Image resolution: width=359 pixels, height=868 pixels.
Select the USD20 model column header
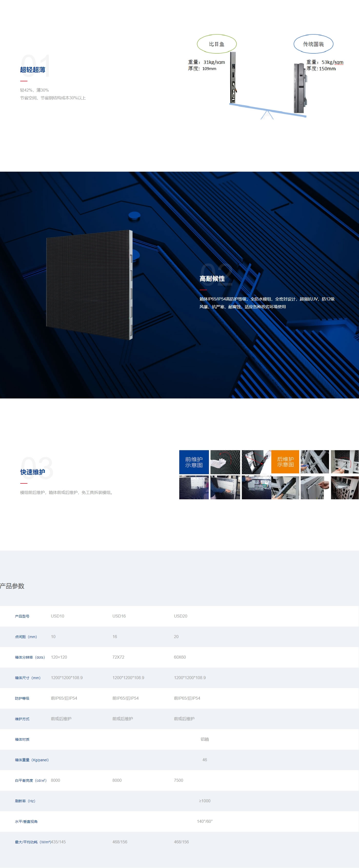pos(181,616)
